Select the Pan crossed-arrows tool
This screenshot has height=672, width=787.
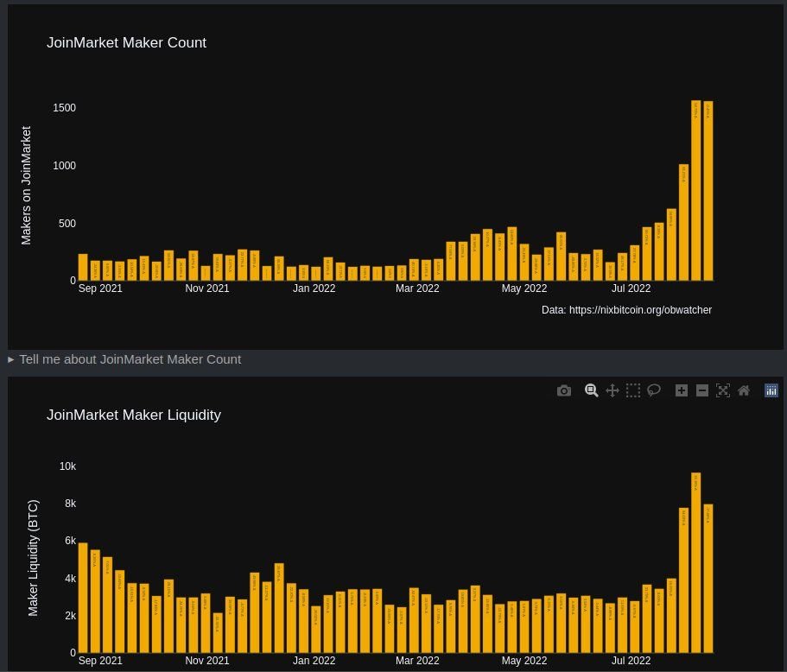612,390
